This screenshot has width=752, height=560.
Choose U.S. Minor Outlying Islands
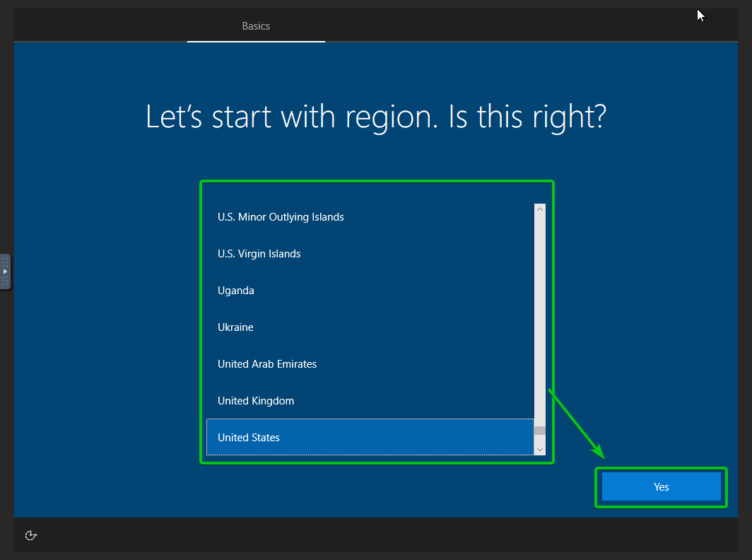[x=370, y=217]
